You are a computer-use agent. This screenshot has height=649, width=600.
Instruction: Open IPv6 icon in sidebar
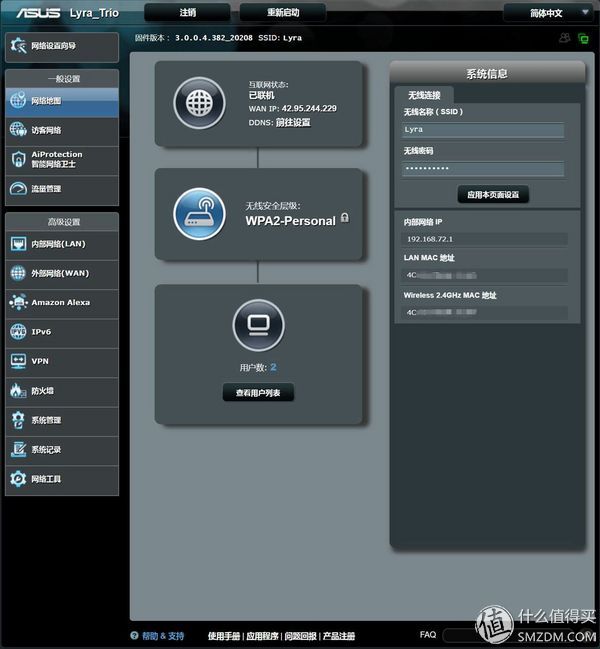click(18, 332)
